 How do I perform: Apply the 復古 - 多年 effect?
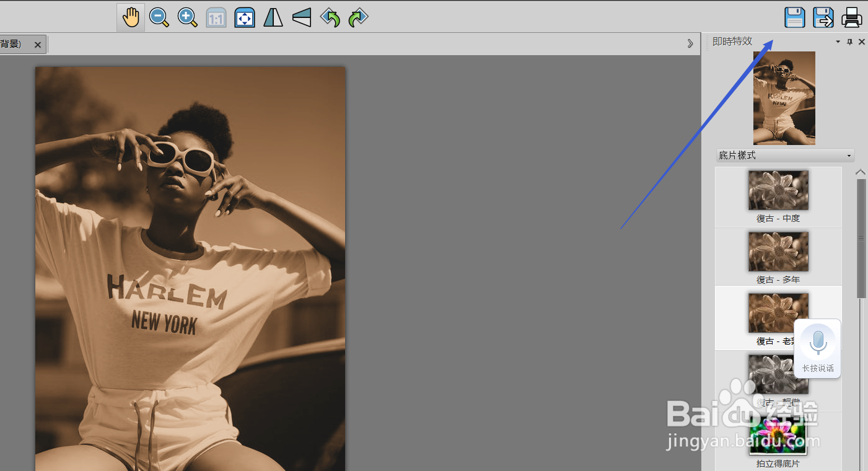click(x=778, y=258)
